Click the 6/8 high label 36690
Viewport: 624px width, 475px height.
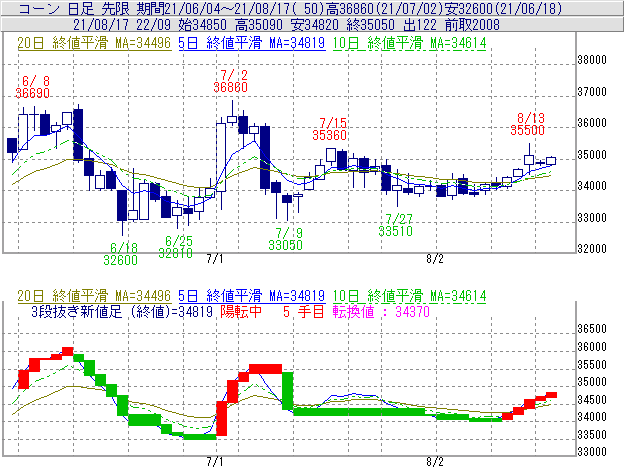pyautogui.click(x=33, y=93)
